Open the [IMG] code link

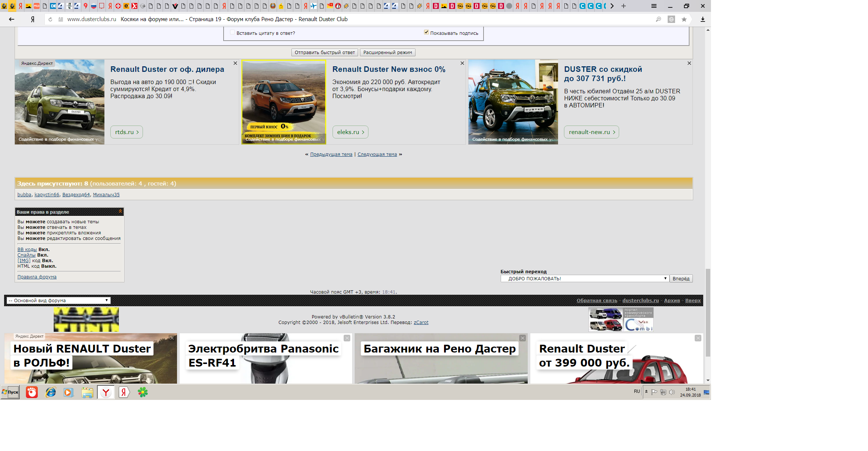pyautogui.click(x=24, y=261)
